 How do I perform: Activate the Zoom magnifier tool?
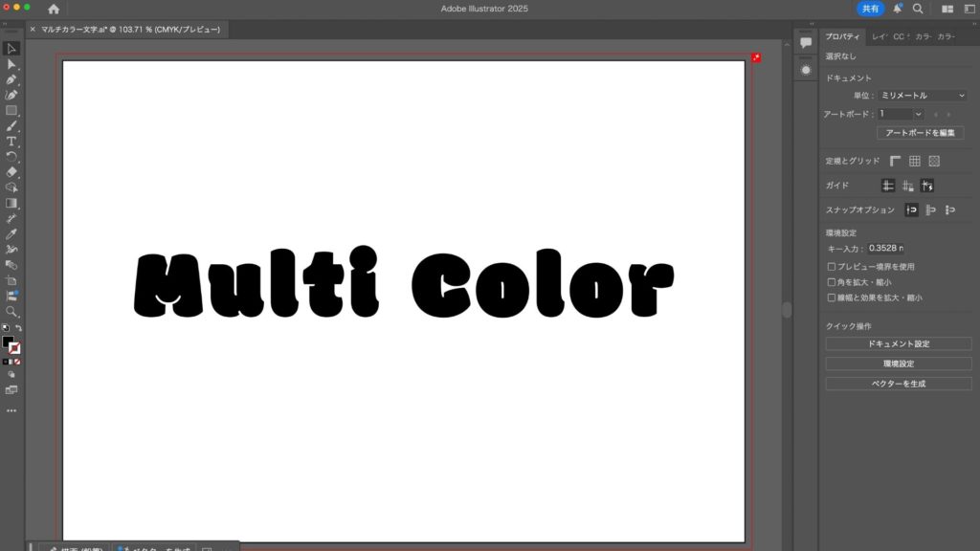(x=11, y=312)
